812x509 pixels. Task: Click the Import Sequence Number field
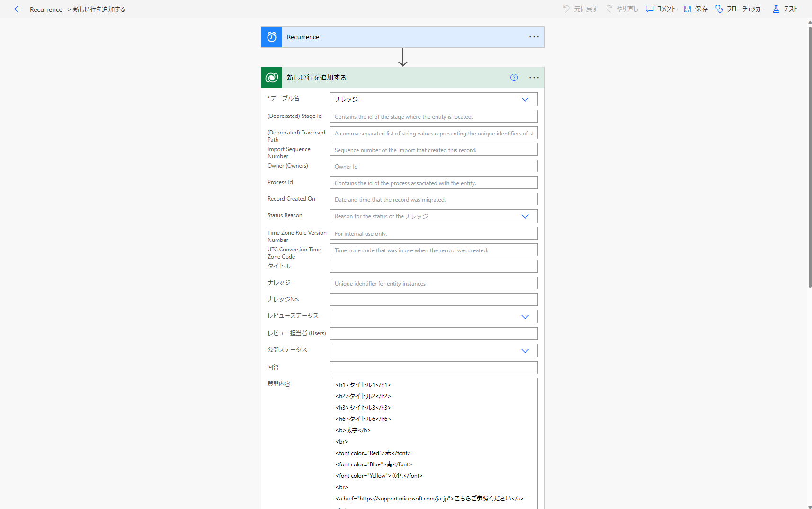[434, 150]
